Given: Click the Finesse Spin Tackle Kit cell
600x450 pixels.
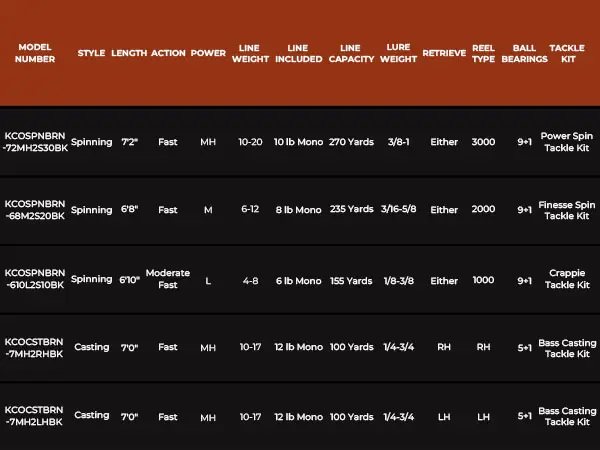Looking at the screenshot, I should (567, 210).
